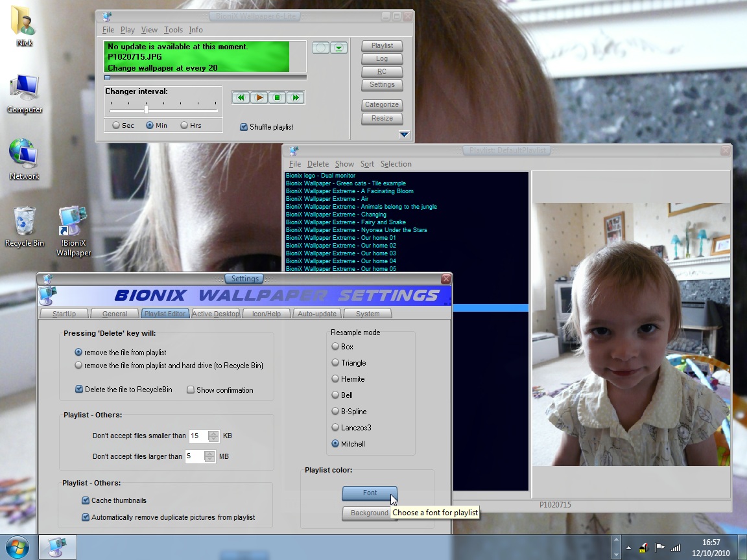Click the round circle button beside the green display

point(320,48)
